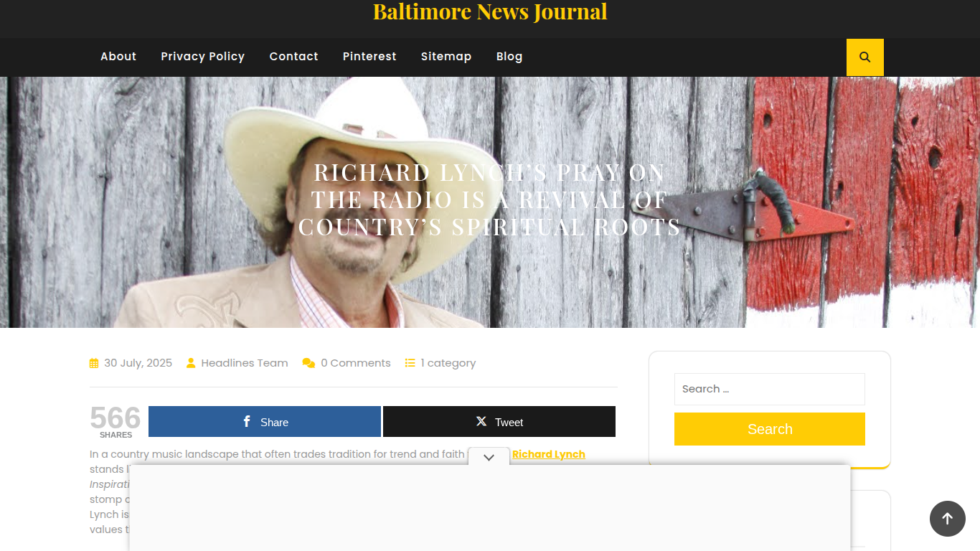Collapse the ad panel using chevron
Screen dimensions: 980x551
tap(489, 457)
